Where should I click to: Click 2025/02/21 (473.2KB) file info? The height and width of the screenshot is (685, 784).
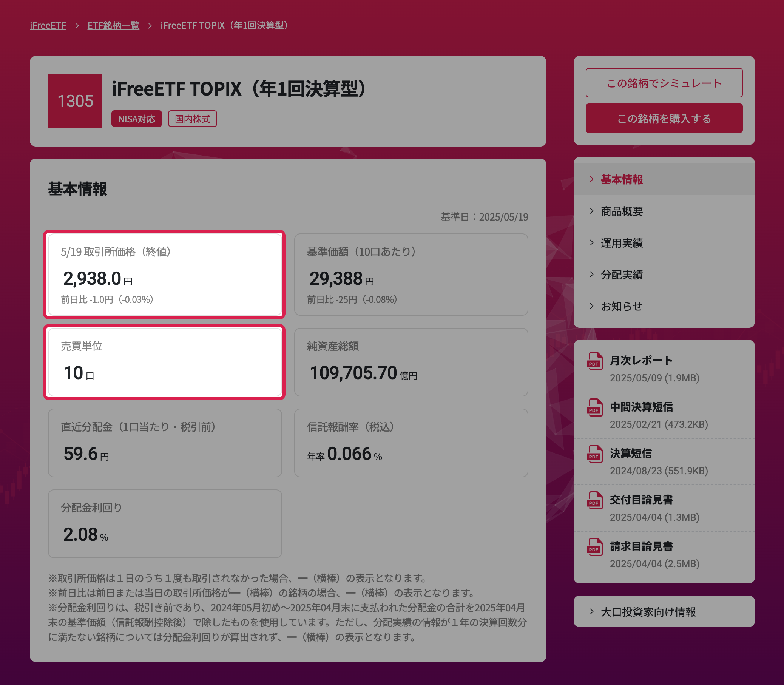coord(659,425)
